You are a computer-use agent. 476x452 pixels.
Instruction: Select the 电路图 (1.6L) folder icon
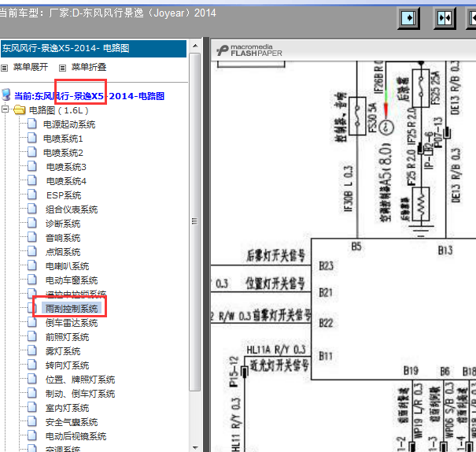(x=20, y=109)
